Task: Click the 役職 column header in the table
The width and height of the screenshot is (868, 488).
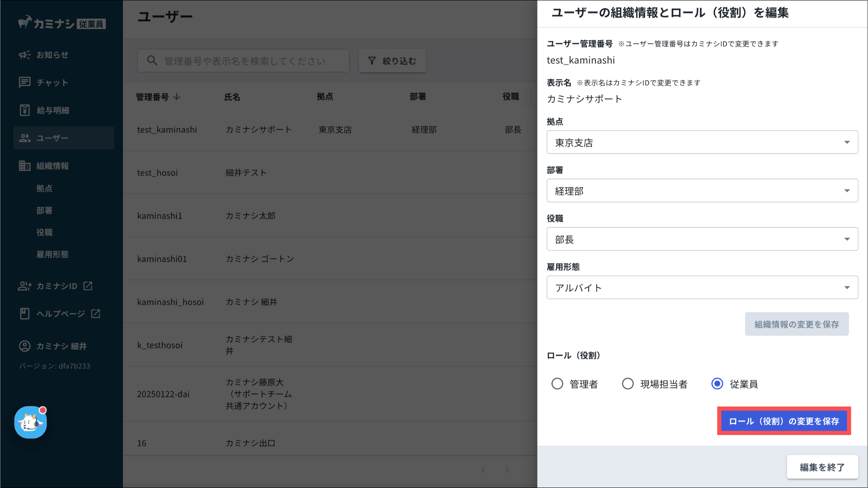Action: [x=511, y=97]
